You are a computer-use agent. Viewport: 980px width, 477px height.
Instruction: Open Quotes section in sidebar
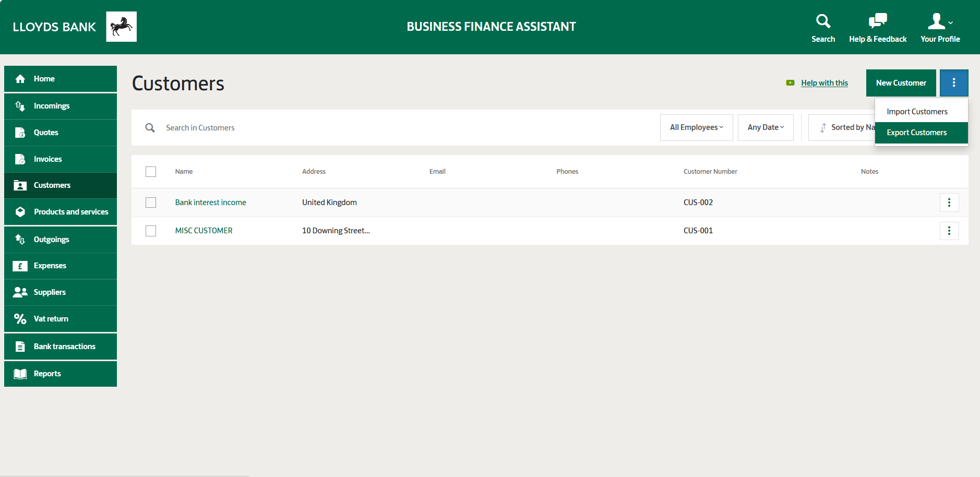point(61,133)
